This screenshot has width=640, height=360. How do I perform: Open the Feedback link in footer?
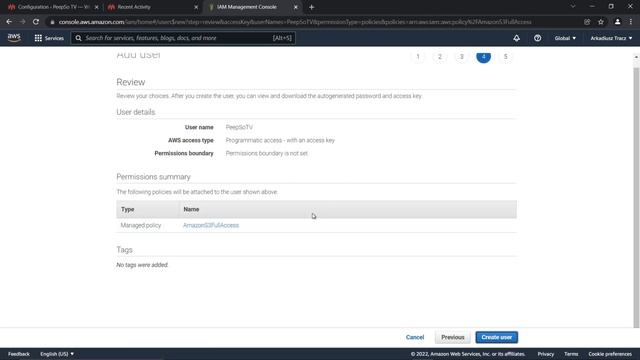tap(19, 354)
